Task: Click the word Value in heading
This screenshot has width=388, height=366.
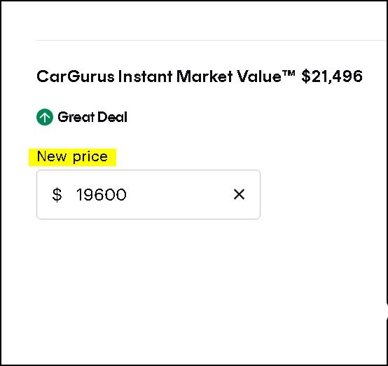Action: (x=259, y=76)
